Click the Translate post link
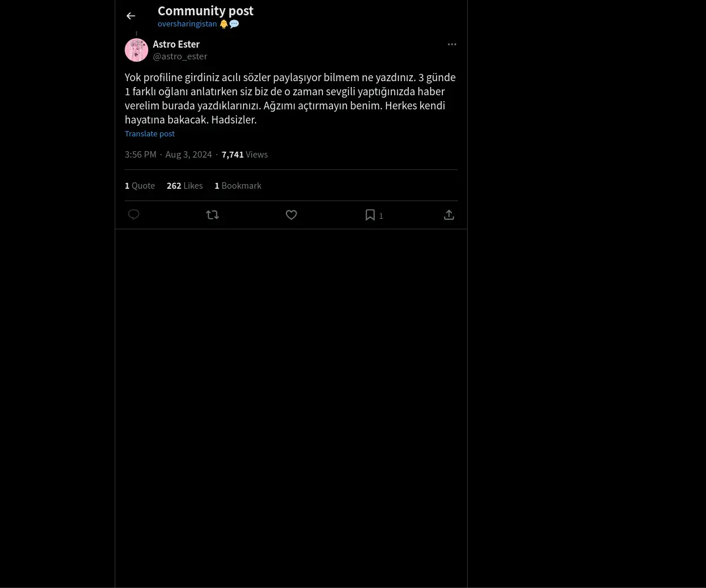The height and width of the screenshot is (588, 706). click(x=149, y=133)
